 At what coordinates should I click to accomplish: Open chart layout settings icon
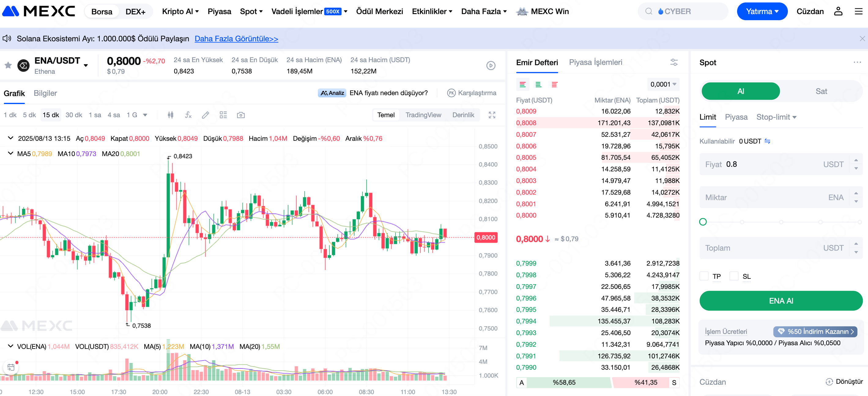click(223, 115)
